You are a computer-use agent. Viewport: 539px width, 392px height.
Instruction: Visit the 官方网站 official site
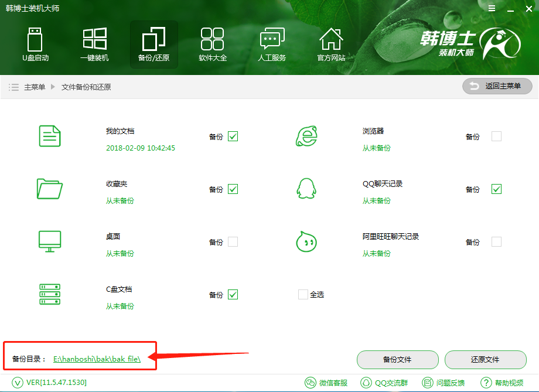[331, 44]
